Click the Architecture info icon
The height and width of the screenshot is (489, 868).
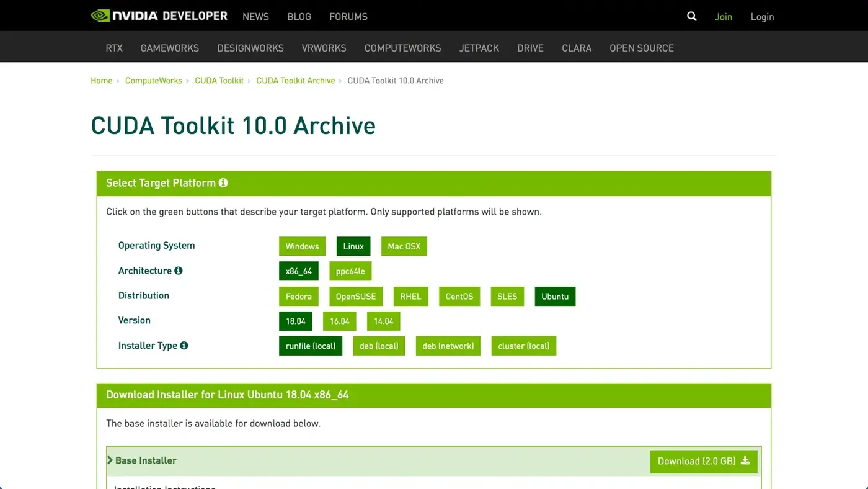point(179,271)
